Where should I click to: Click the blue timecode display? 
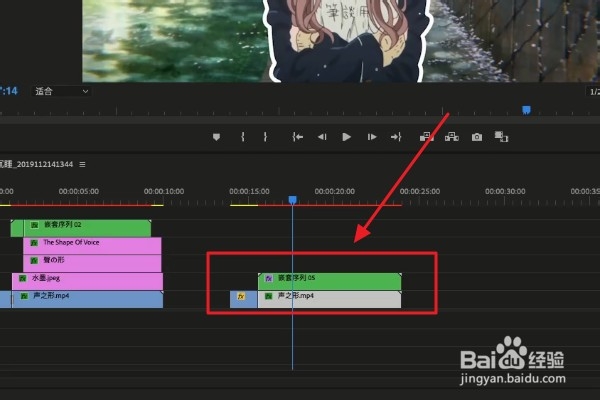click(9, 91)
